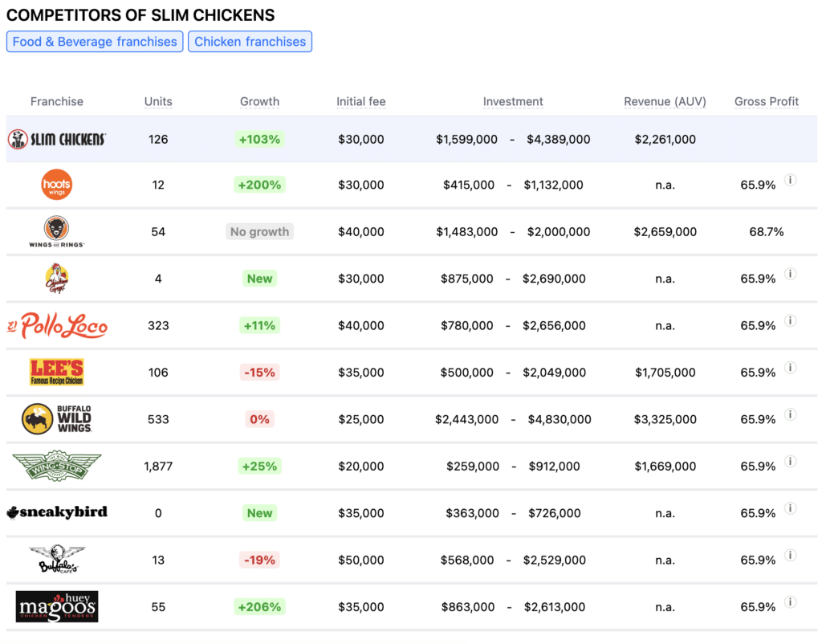Open the El Pollo Loco logo
822x644 pixels.
(x=57, y=326)
